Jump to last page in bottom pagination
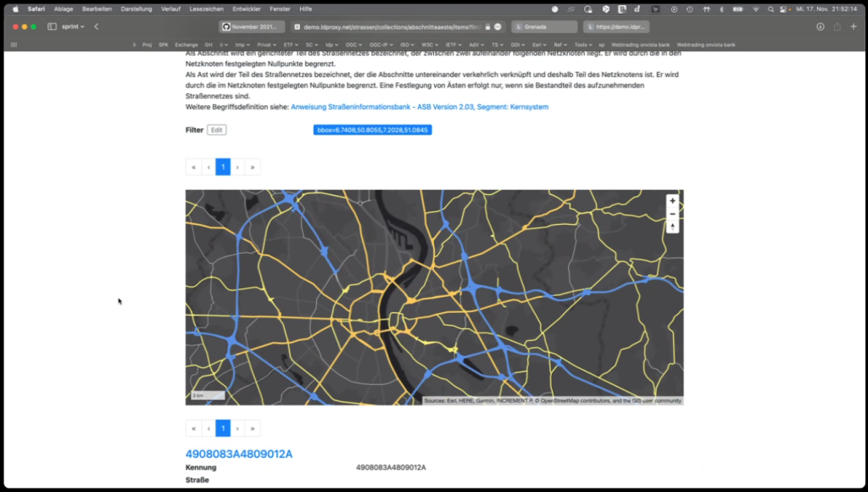 click(253, 428)
